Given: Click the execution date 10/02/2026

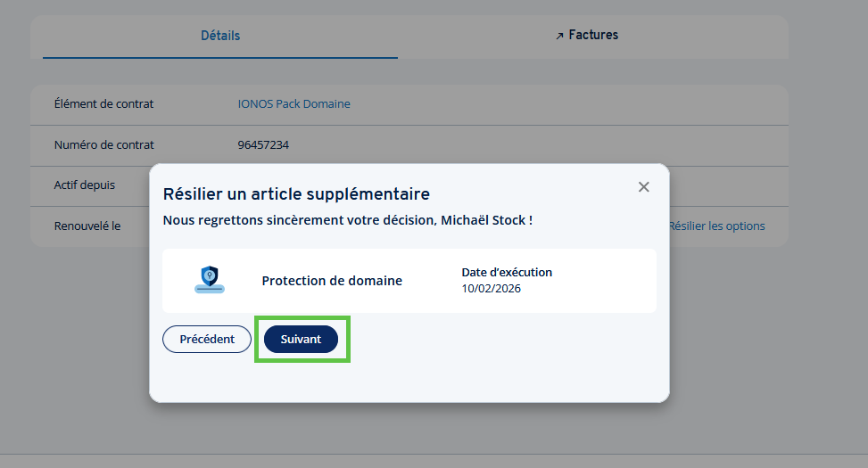Looking at the screenshot, I should point(491,289).
